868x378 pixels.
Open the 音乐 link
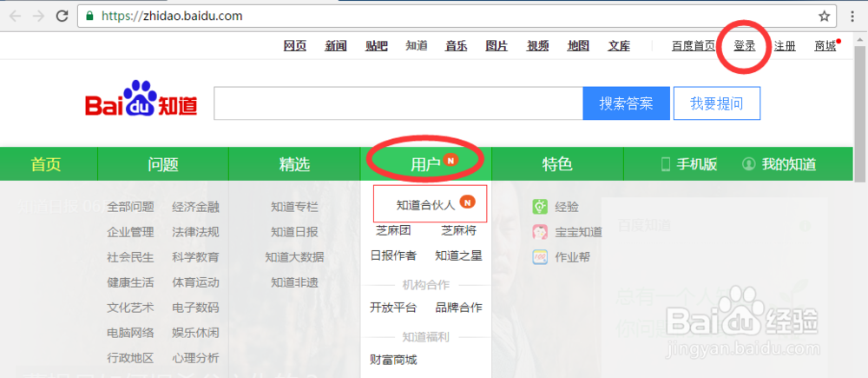(457, 46)
